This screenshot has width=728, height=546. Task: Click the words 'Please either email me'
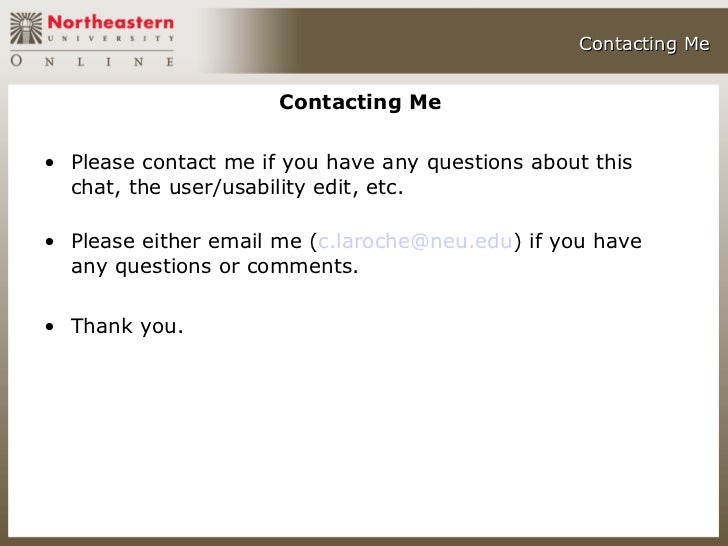[186, 241]
